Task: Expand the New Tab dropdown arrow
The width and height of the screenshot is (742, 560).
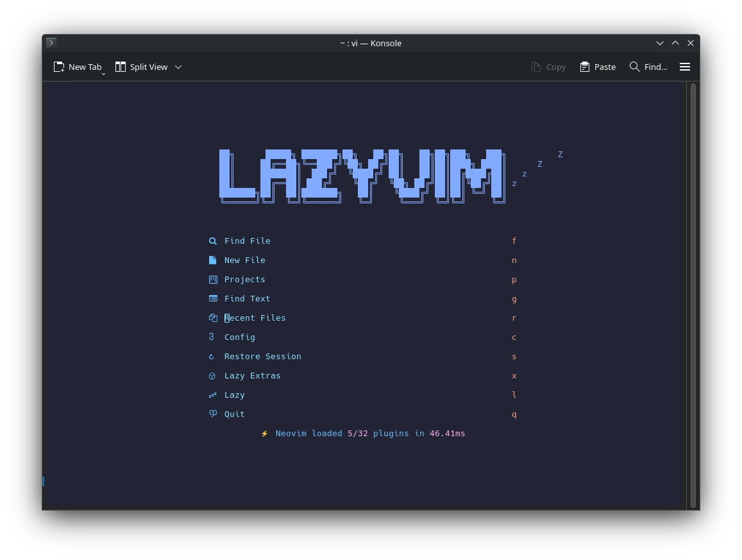Action: coord(103,74)
